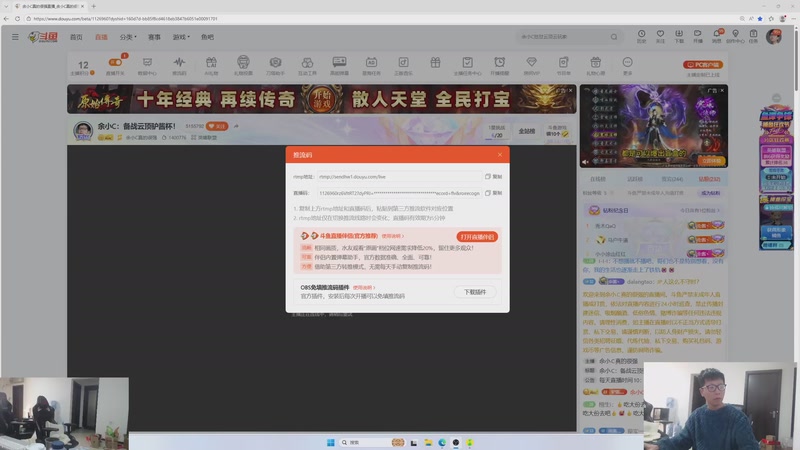Image resolution: width=800 pixels, height=450 pixels.
Task: Click 余小C streamer avatar
Action: click(83, 131)
